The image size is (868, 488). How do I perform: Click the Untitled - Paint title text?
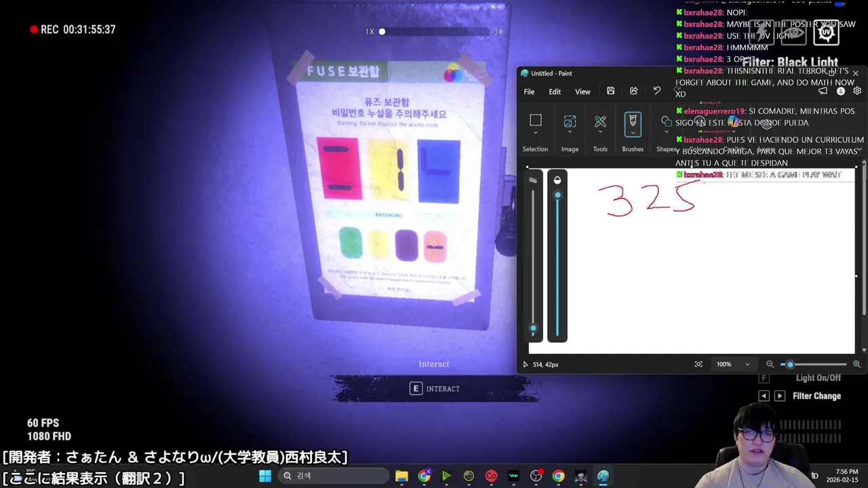[x=551, y=73]
